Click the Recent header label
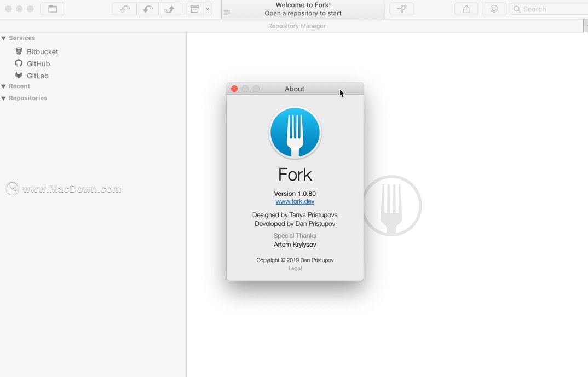Screen dimensions: 588x377 pos(20,86)
